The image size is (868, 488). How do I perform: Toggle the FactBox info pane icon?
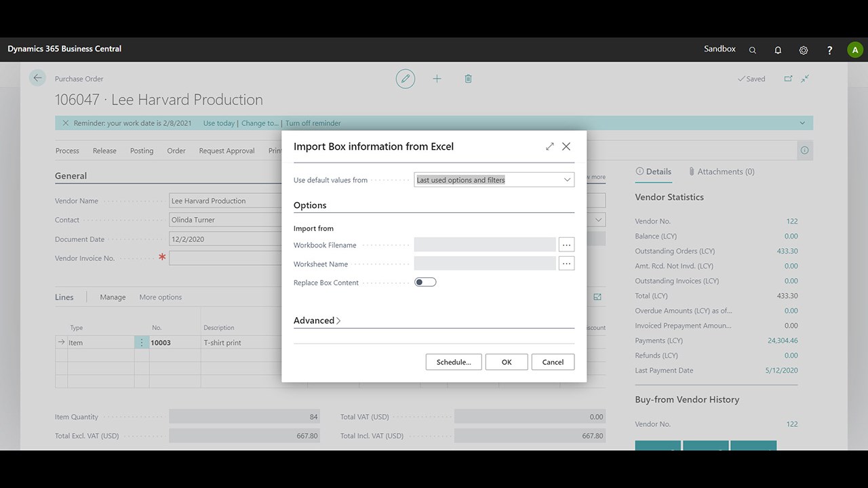[x=804, y=150]
